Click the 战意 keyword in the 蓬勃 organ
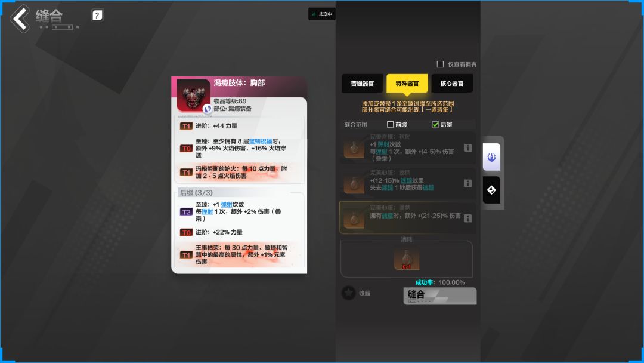The width and height of the screenshot is (644, 363). (x=388, y=216)
